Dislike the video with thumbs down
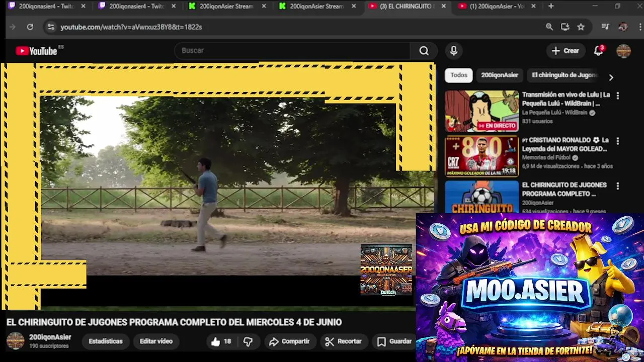The width and height of the screenshot is (644, 362). coord(248,342)
